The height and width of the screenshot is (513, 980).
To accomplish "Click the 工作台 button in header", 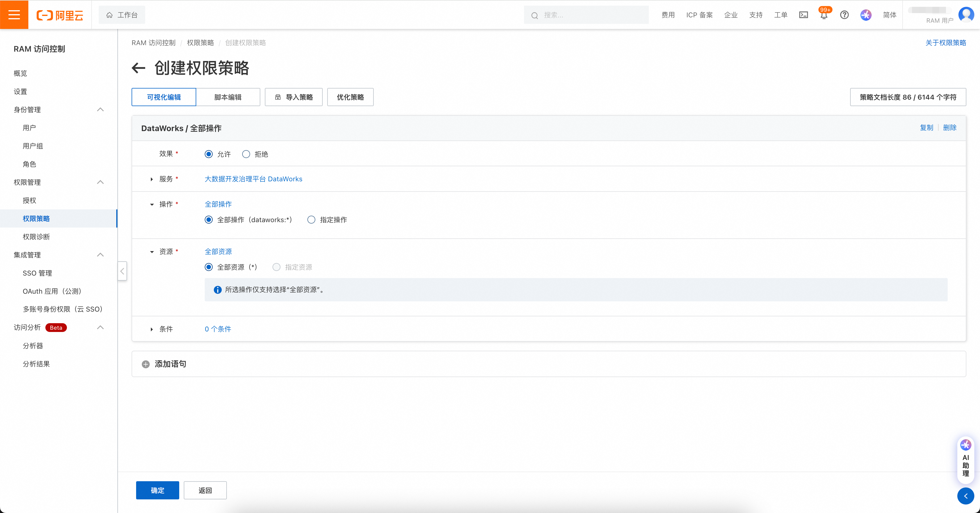I will [122, 15].
